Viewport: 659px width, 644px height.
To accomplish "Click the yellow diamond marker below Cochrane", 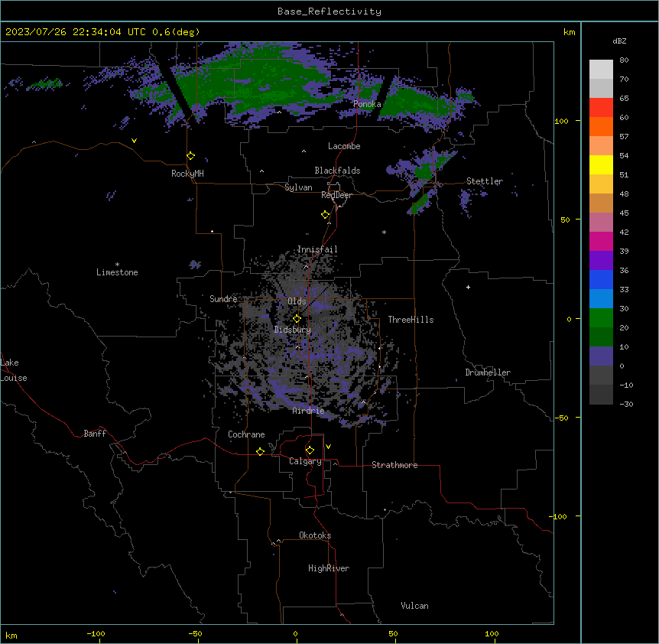I will [x=260, y=451].
